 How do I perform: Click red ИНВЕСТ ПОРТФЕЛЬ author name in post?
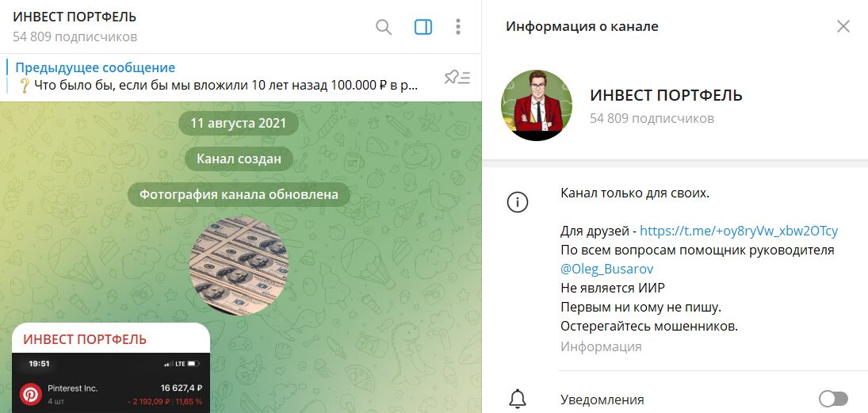coord(85,339)
